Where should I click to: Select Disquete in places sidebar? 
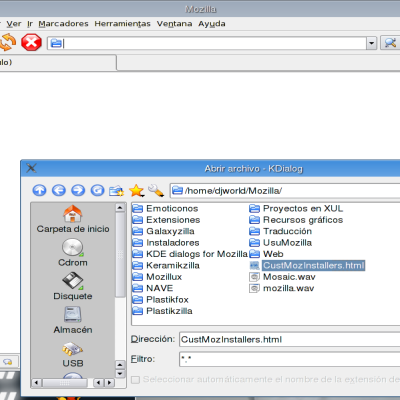coord(73,286)
